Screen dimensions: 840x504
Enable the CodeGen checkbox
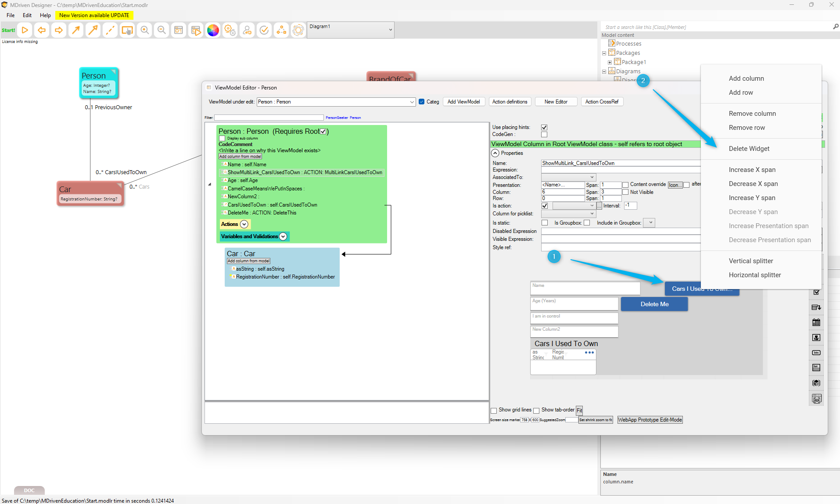[x=544, y=135]
